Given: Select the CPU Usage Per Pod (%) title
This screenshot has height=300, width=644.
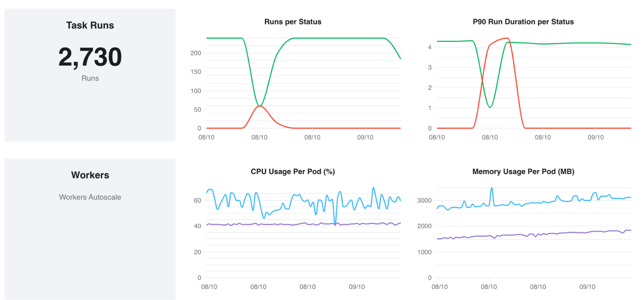Looking at the screenshot, I should pos(293,172).
